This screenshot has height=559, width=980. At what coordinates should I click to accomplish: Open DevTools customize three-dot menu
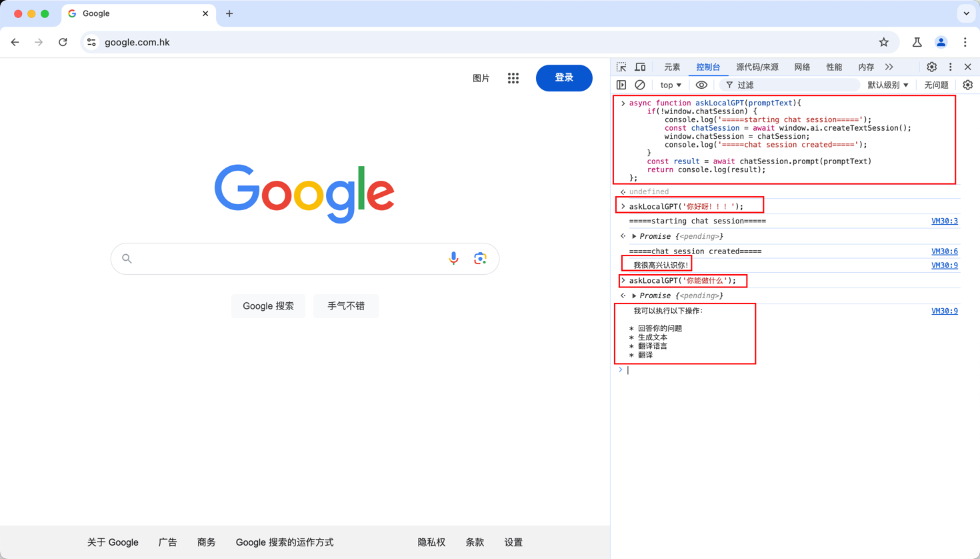[x=951, y=67]
